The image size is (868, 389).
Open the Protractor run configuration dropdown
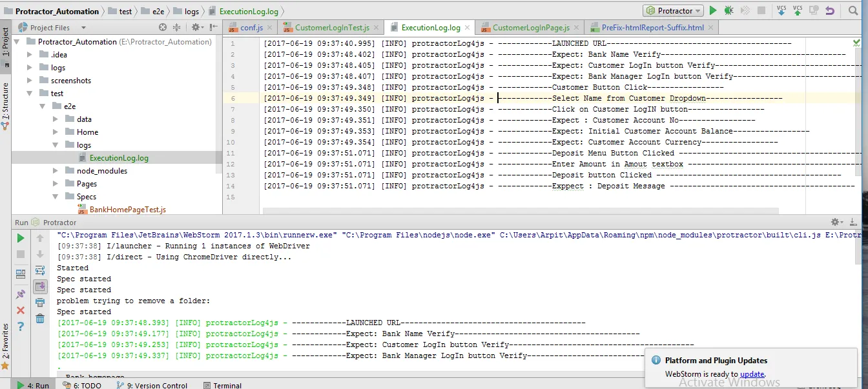673,11
